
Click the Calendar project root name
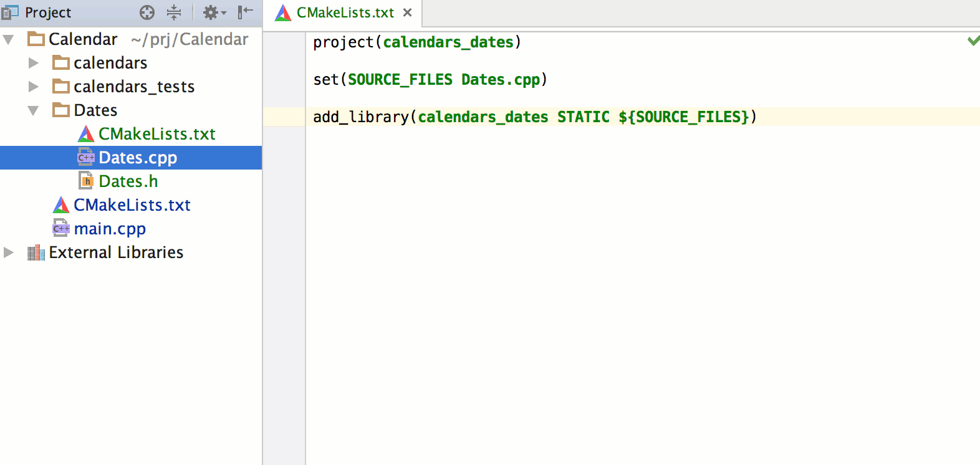[83, 39]
